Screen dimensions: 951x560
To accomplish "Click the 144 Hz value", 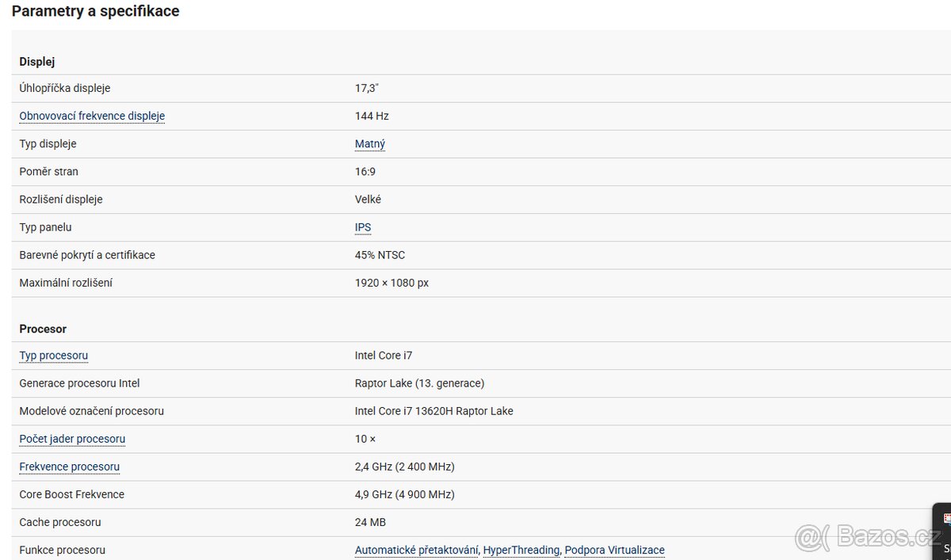I will 372,116.
